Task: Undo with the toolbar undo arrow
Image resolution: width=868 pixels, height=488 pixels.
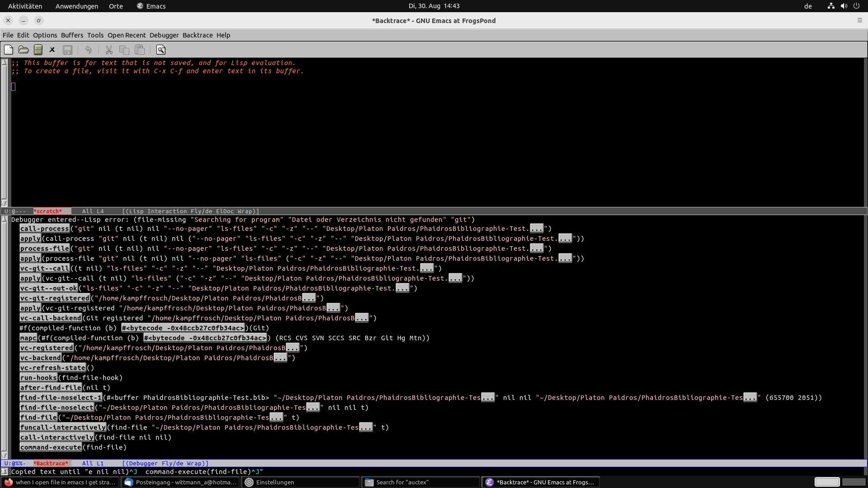Action: tap(88, 50)
